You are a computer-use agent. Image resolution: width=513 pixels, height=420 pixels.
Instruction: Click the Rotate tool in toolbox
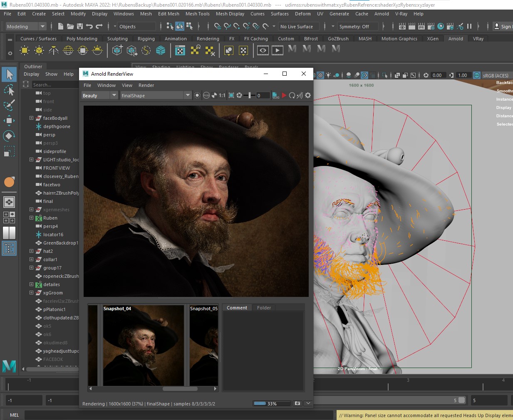pyautogui.click(x=9, y=136)
